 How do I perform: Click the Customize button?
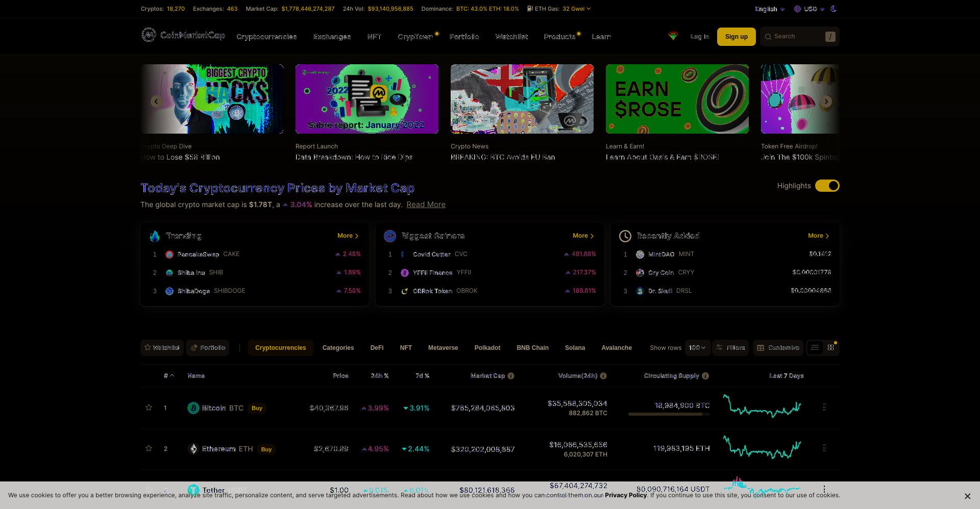pyautogui.click(x=778, y=348)
